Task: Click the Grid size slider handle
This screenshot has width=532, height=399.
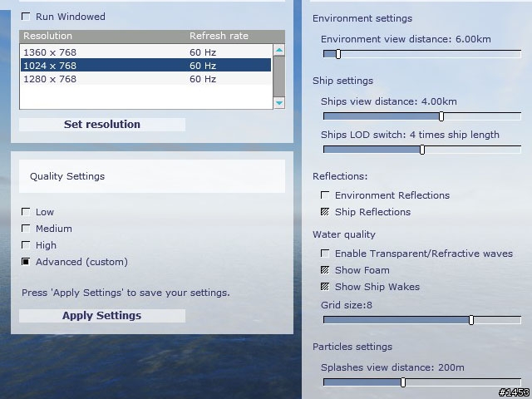Action: pos(471,320)
